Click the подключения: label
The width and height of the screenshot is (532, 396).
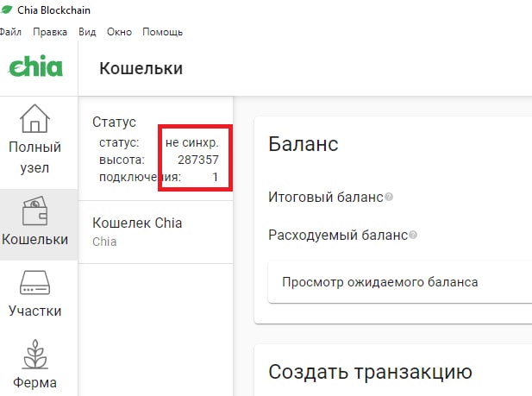point(141,177)
